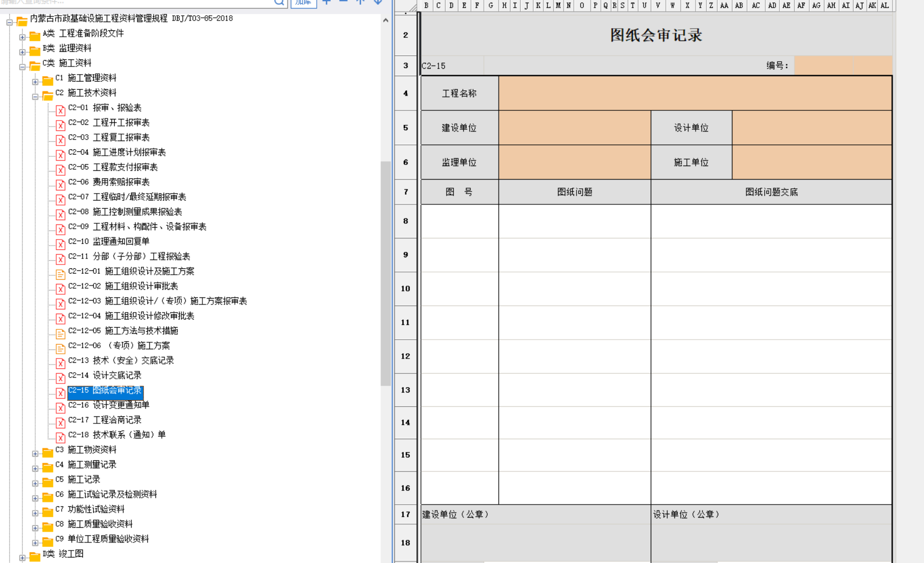
Task: Click the file icon beside C2-18 技术联系（通知）单
Action: (61, 437)
